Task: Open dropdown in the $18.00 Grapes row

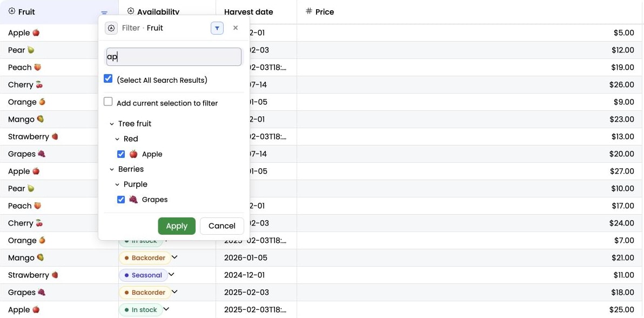Action: 175,291
